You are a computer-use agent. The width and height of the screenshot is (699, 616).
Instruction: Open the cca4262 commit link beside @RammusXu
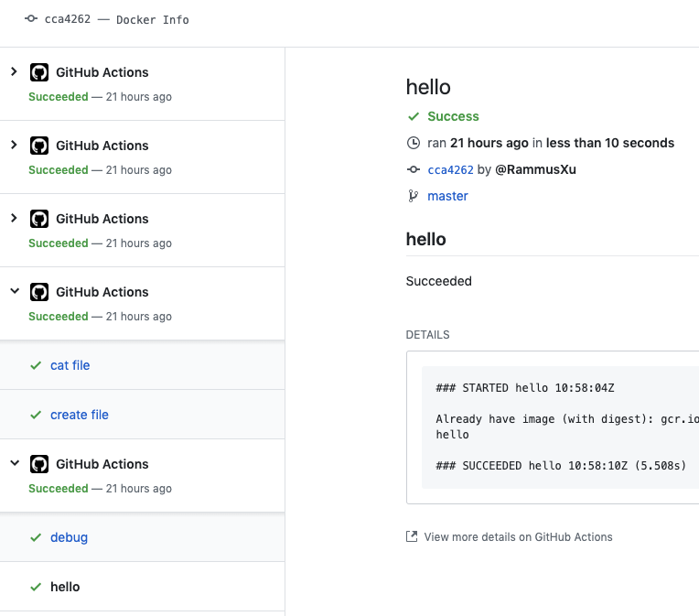click(x=450, y=169)
